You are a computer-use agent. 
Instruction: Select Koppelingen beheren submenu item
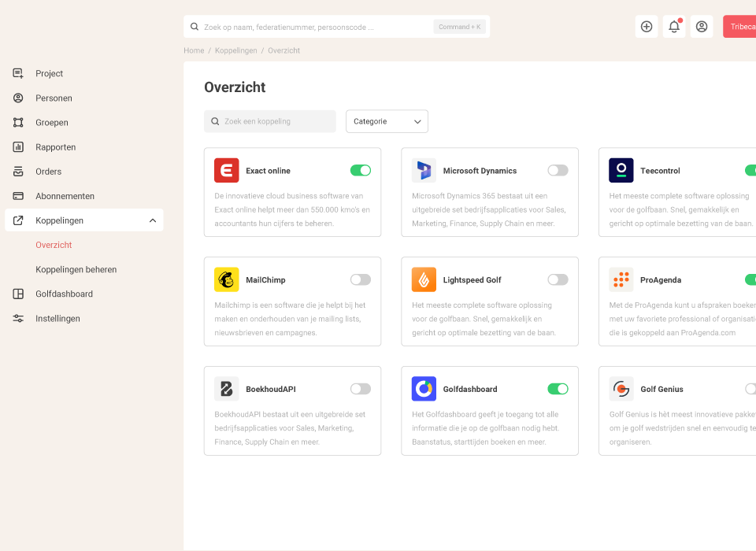click(76, 269)
